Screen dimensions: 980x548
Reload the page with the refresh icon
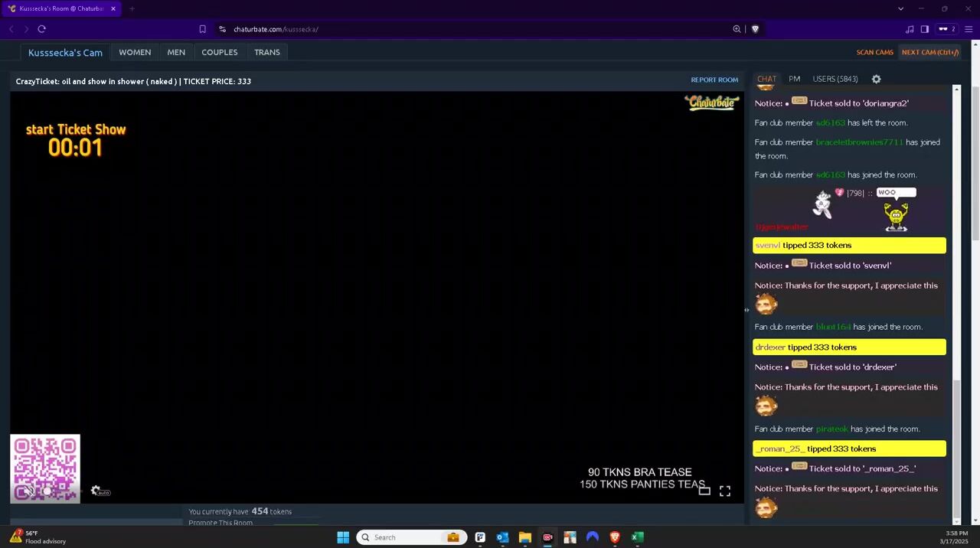click(41, 29)
